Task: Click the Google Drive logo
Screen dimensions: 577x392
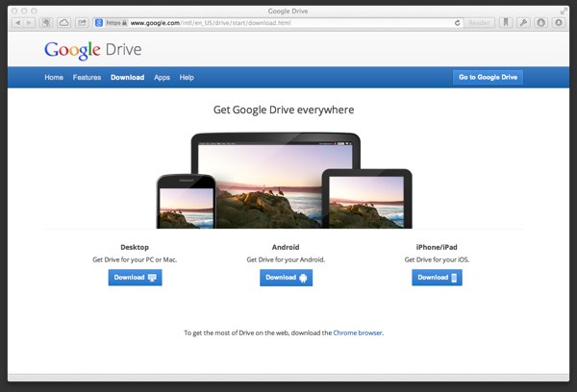Action: 92,50
